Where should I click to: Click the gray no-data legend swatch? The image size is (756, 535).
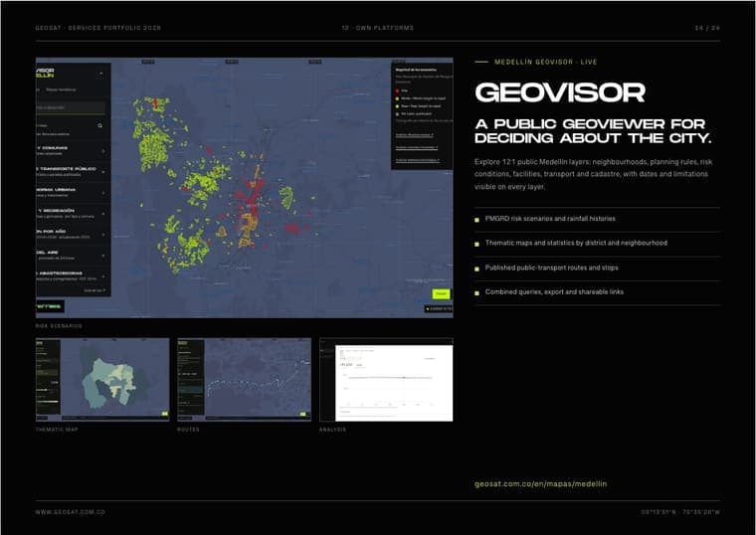point(397,114)
